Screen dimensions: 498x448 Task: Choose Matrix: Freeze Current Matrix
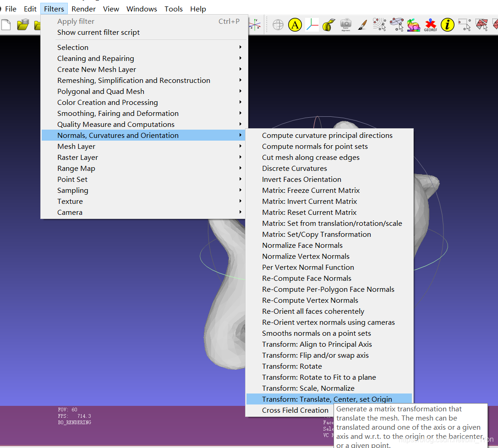pos(329,191)
